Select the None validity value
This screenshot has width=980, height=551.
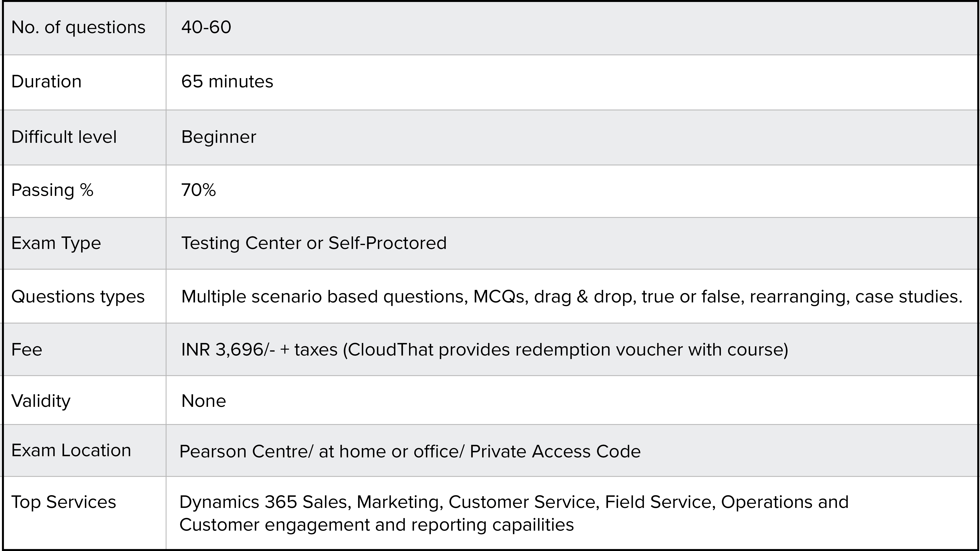tap(203, 401)
